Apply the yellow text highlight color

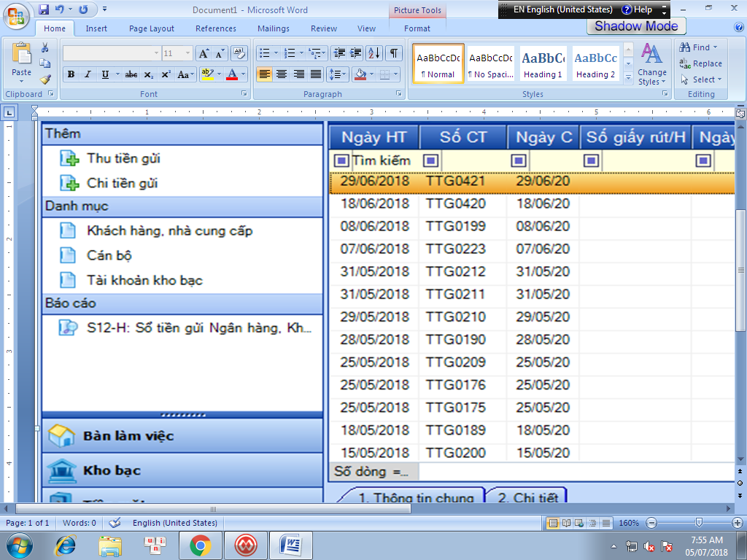(208, 74)
